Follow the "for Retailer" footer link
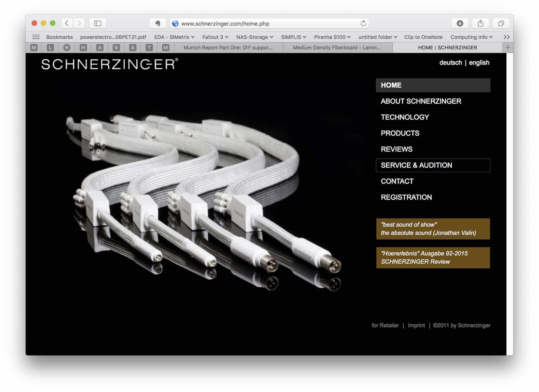The width and height of the screenshot is (539, 392). coord(385,325)
